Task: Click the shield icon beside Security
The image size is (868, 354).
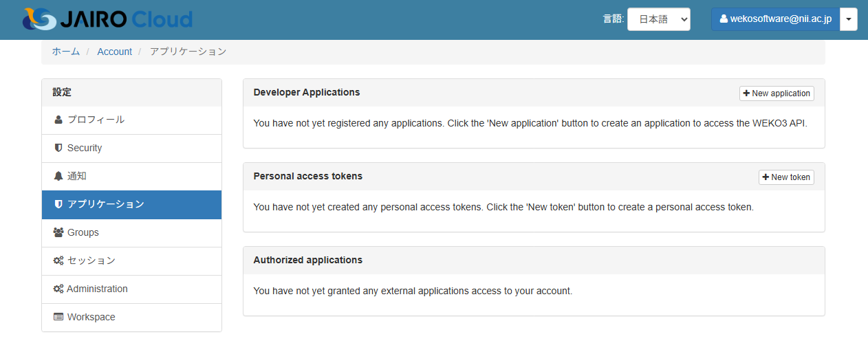Action: (58, 148)
